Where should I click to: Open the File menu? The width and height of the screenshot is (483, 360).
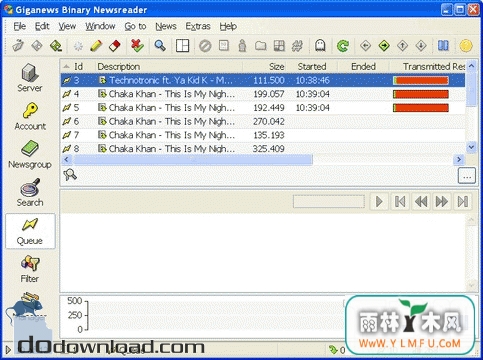(x=20, y=26)
